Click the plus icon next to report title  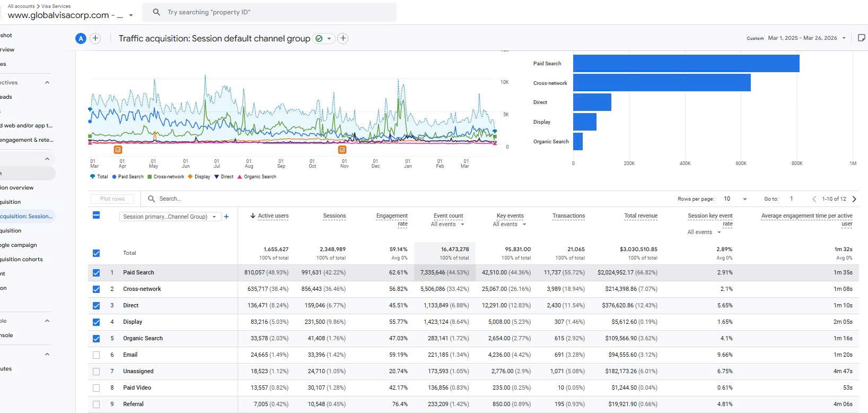343,38
